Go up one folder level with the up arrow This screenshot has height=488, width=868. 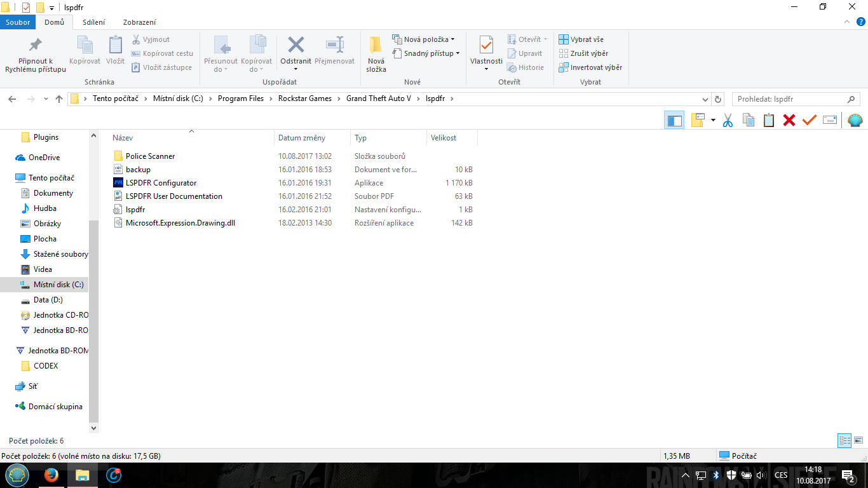[x=59, y=99]
